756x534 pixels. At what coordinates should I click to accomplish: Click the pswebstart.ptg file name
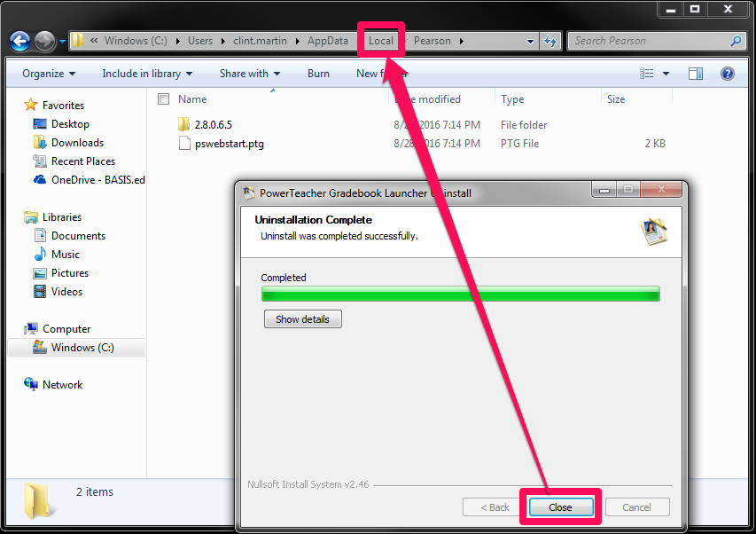230,144
